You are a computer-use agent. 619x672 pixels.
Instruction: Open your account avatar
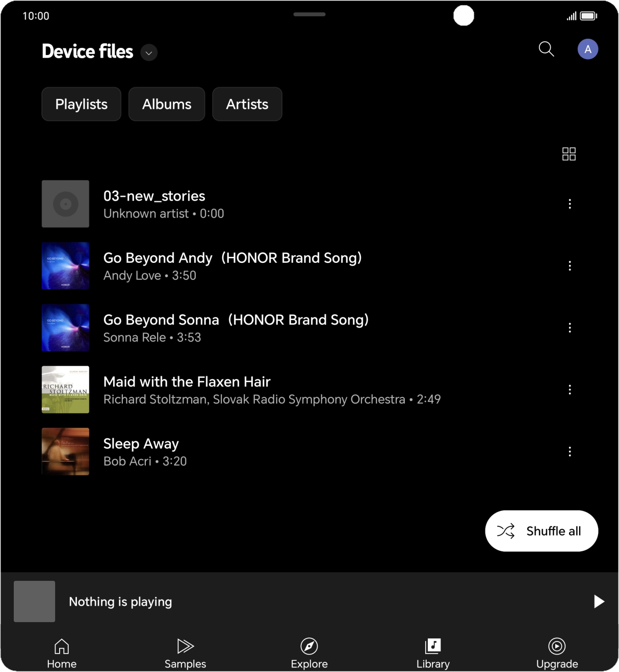[x=587, y=49]
